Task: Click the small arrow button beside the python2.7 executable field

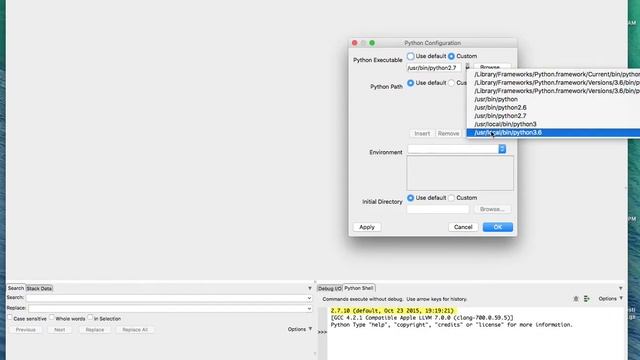Action: [x=467, y=67]
